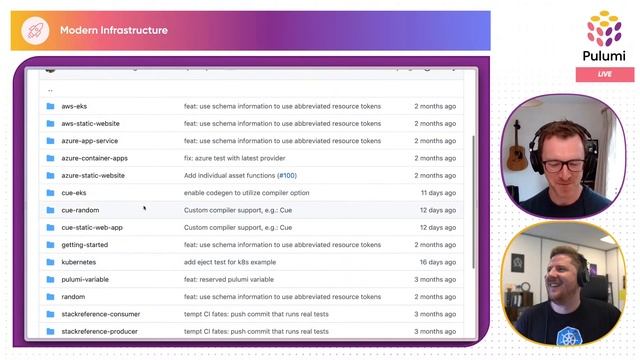Open the azure-app-service directory
Image resolution: width=640 pixels, height=360 pixels.
pyautogui.click(x=89, y=141)
